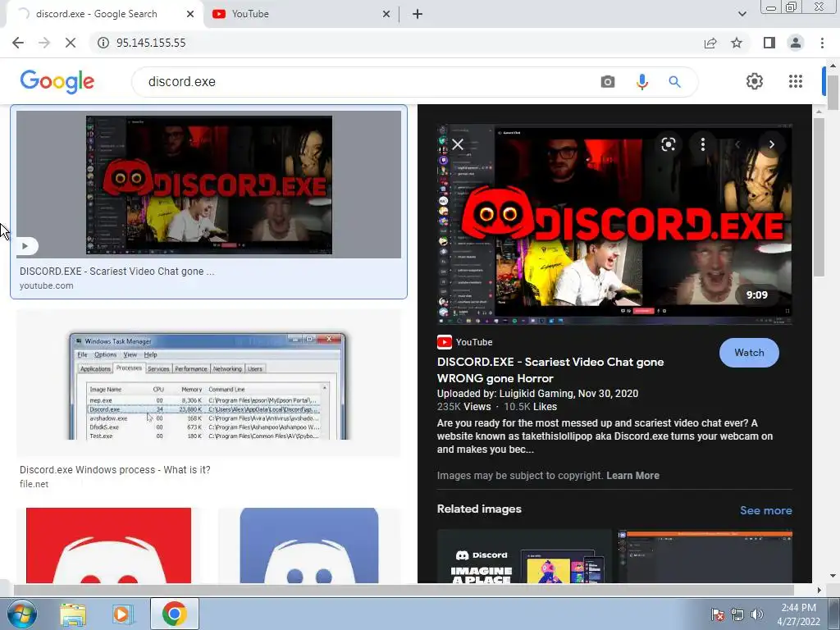Start voice search with microphone
840x630 pixels.
(x=641, y=81)
